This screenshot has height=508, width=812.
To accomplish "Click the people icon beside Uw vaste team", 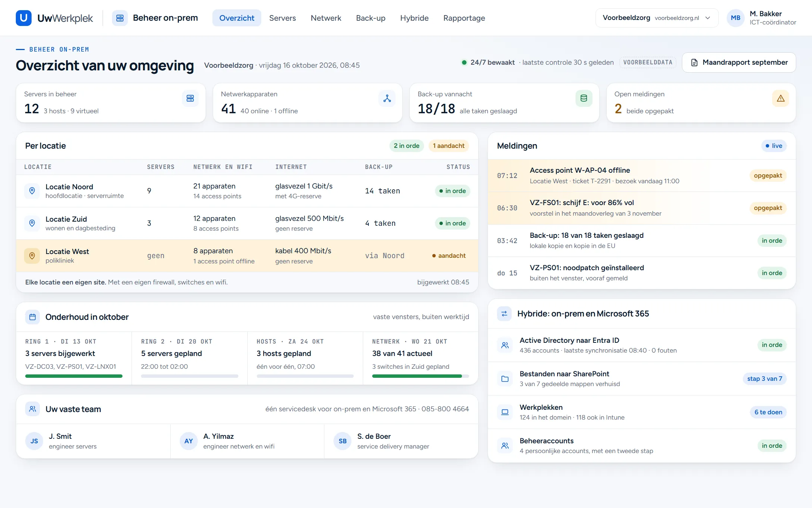I will pos(33,409).
